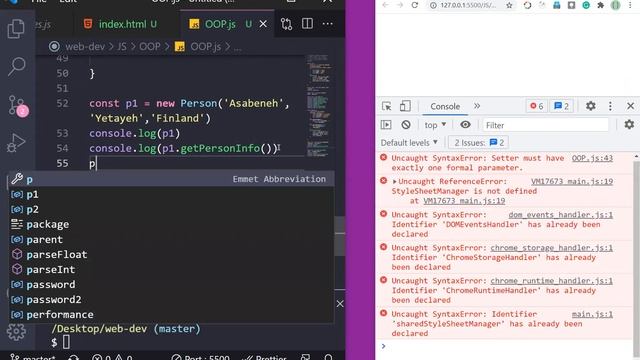Click the errors and warnings status item

tap(111, 357)
